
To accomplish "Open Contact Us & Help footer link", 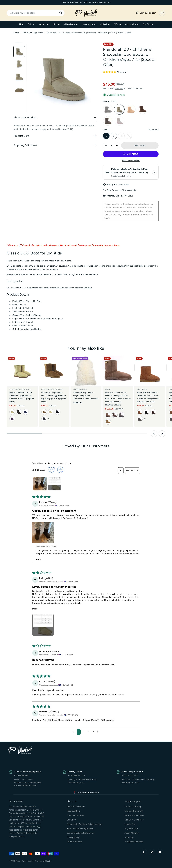I will coord(133,807).
